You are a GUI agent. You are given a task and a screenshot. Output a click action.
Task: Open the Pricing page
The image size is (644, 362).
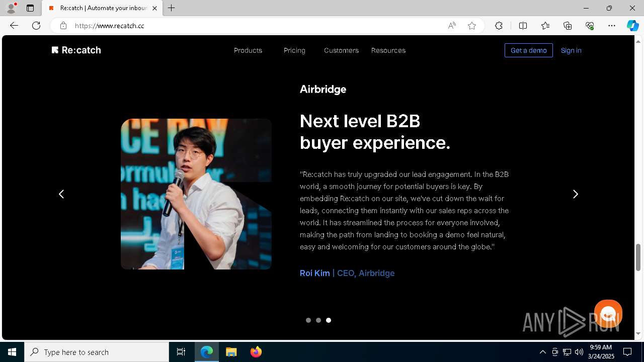pos(294,50)
